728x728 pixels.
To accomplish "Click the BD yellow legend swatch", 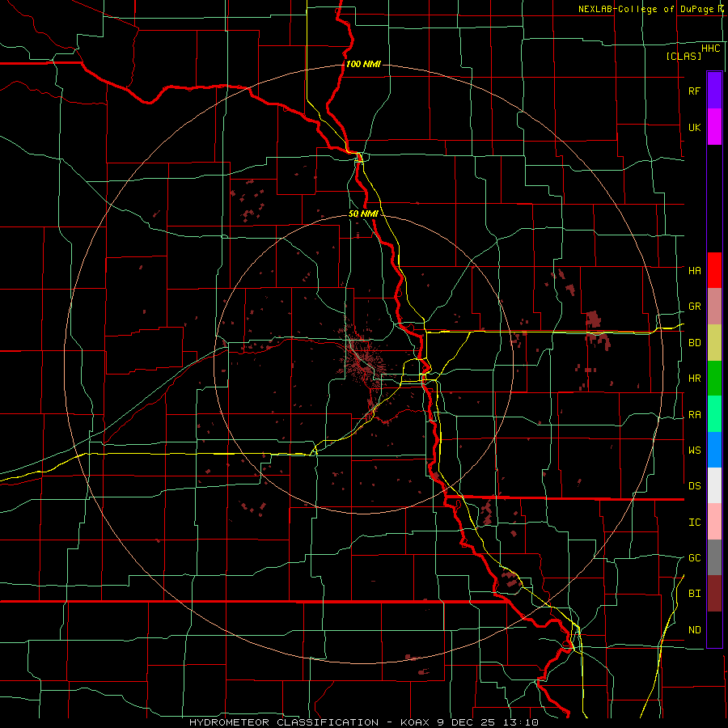I will 714,343.
